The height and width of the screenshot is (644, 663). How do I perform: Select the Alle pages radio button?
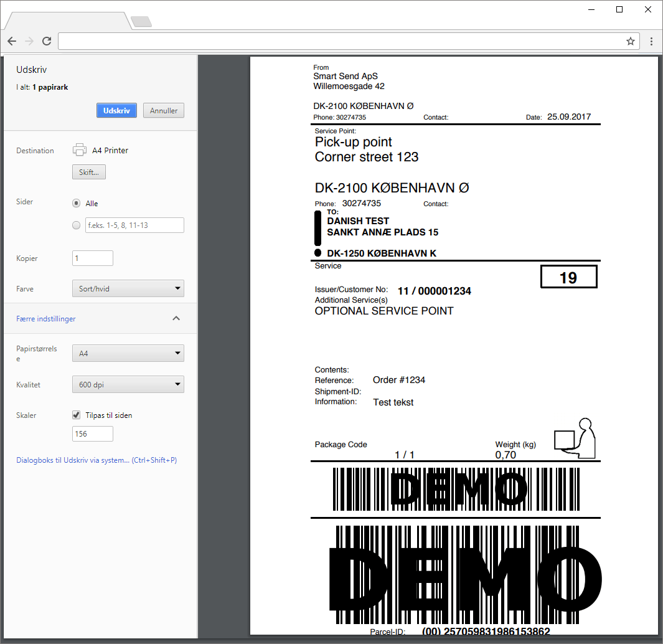coord(76,203)
